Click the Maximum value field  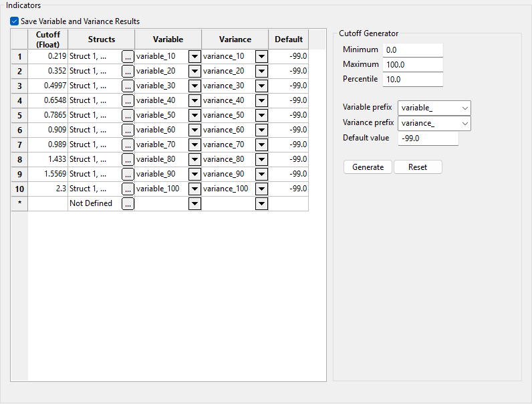pos(412,64)
